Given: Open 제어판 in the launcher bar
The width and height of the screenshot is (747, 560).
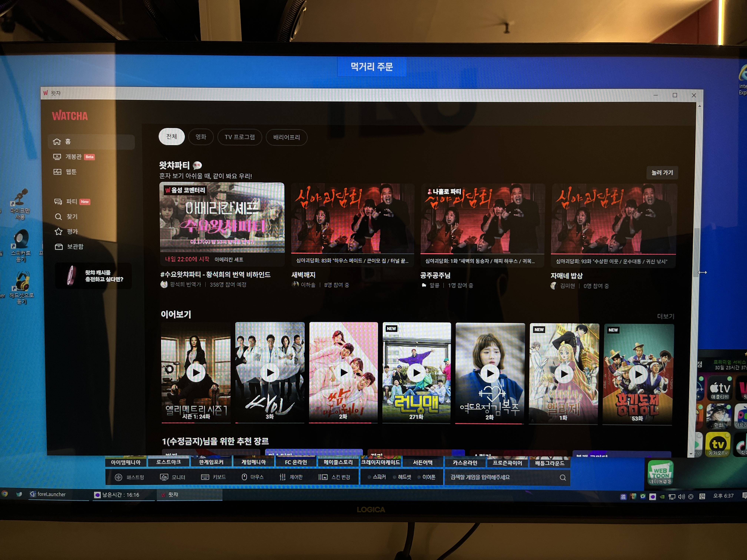Looking at the screenshot, I should coord(291,477).
